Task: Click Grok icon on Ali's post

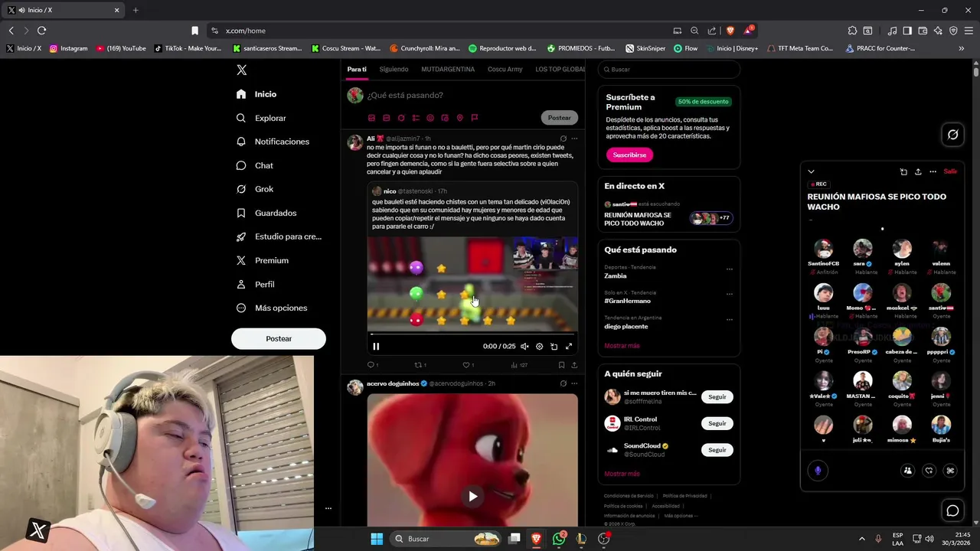Action: pos(563,139)
